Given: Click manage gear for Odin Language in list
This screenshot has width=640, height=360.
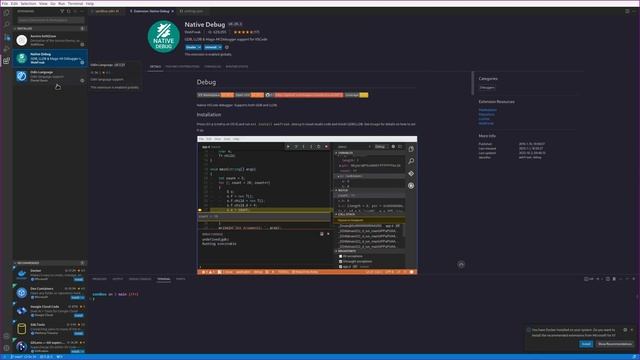Looking at the screenshot, I should [x=82, y=80].
